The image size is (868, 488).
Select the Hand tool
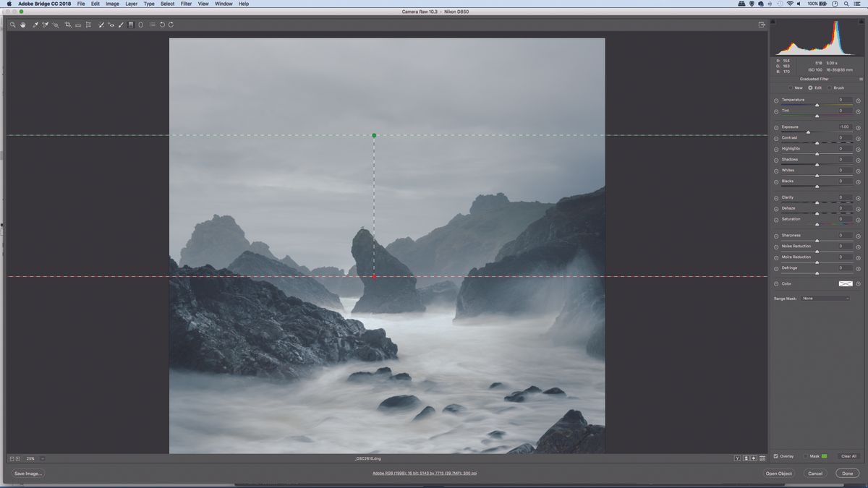tap(22, 25)
